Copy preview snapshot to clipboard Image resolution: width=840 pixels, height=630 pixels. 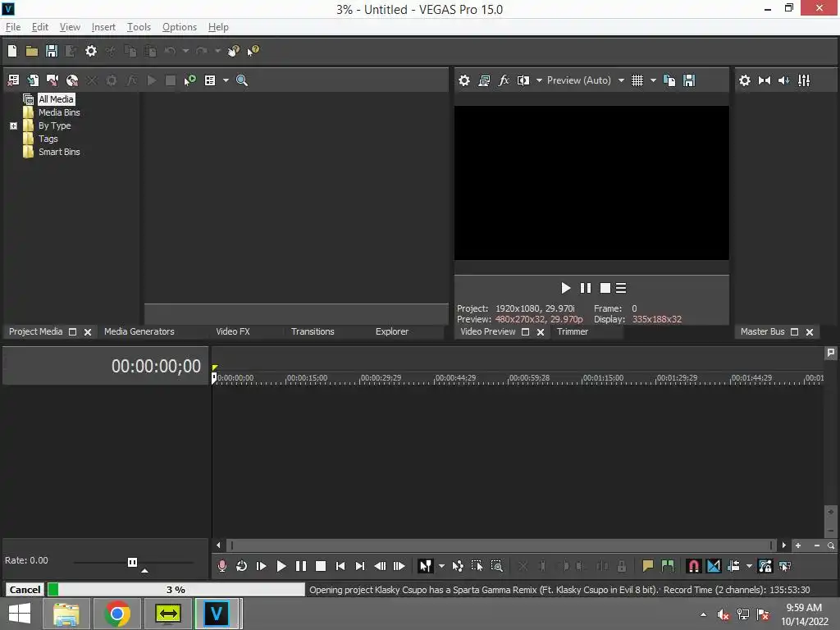click(669, 80)
